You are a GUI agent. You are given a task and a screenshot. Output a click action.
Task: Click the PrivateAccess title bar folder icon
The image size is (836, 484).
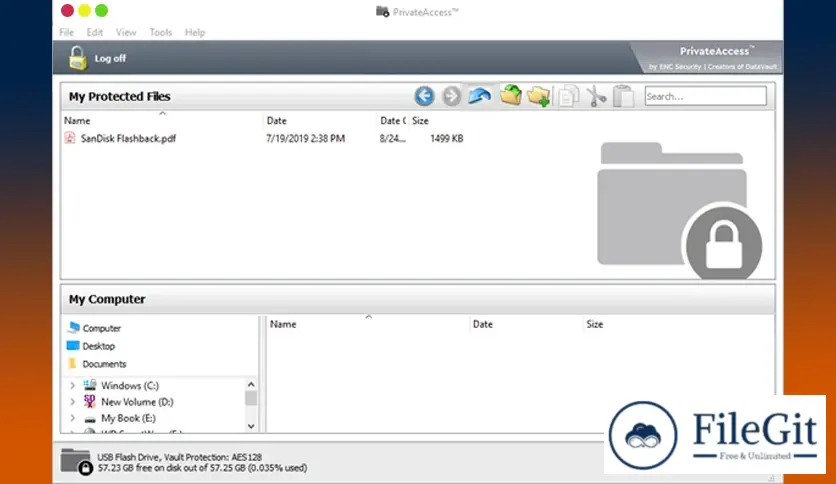(x=382, y=11)
